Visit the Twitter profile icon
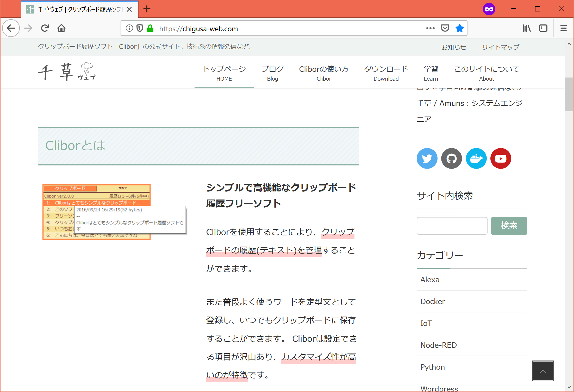This screenshot has width=574, height=392. pyautogui.click(x=427, y=158)
